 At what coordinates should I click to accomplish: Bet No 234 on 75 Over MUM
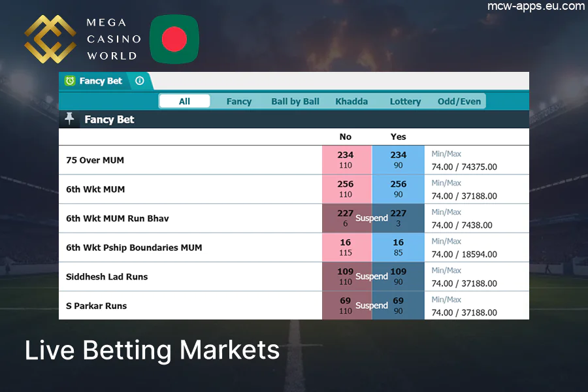coord(347,160)
